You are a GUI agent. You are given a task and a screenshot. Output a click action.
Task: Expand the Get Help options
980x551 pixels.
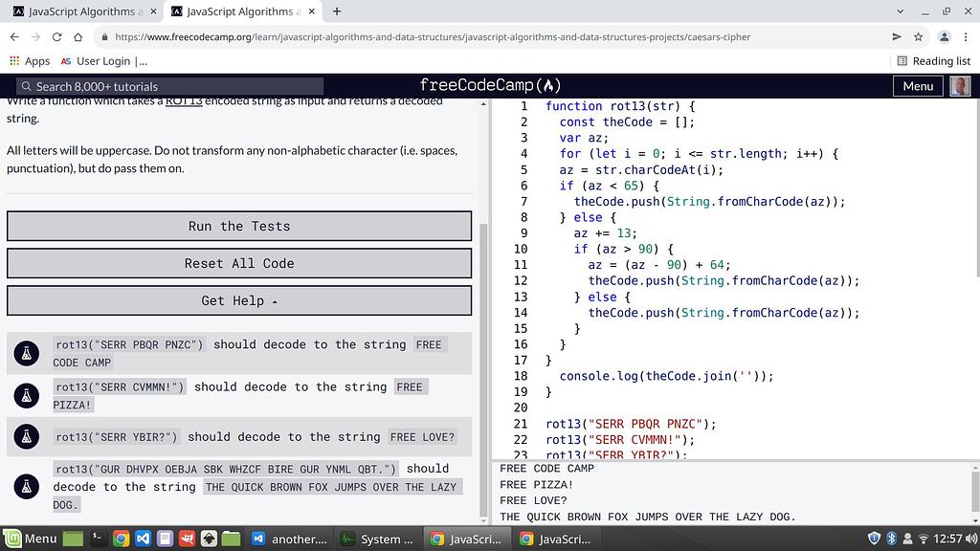(x=238, y=299)
